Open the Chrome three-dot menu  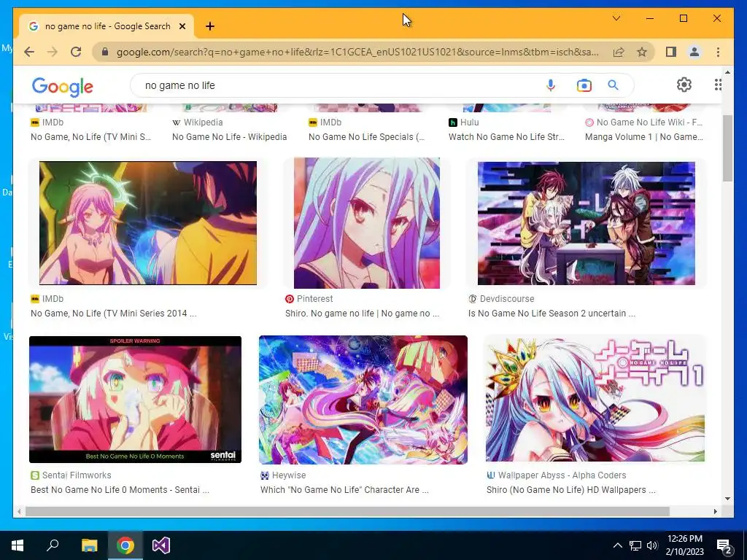pos(718,52)
